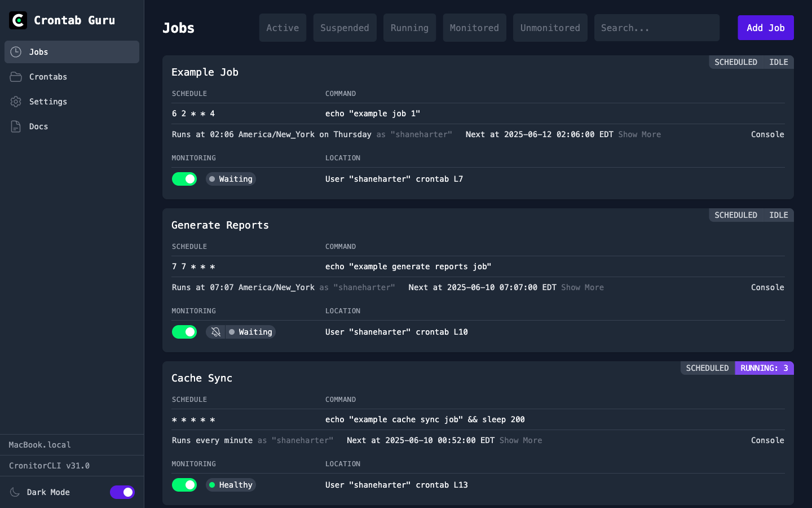Expand Show More for Example Job
The height and width of the screenshot is (508, 812).
pyautogui.click(x=639, y=134)
